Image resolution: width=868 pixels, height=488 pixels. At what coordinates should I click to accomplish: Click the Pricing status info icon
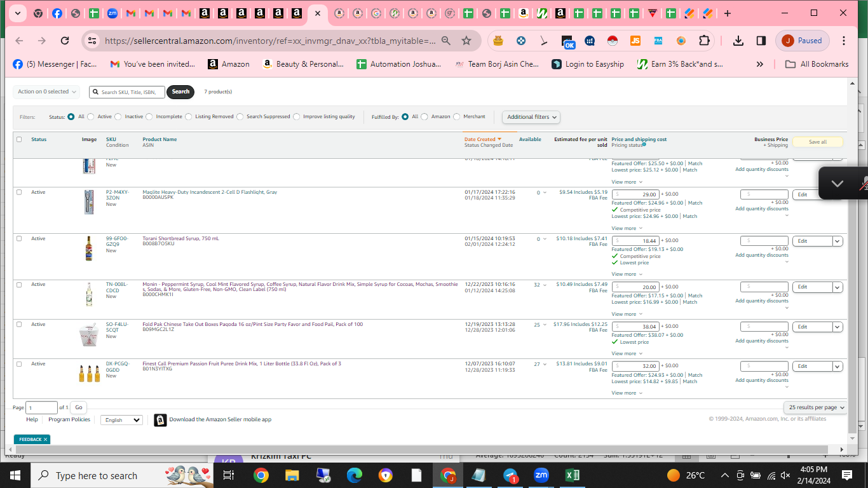point(644,144)
